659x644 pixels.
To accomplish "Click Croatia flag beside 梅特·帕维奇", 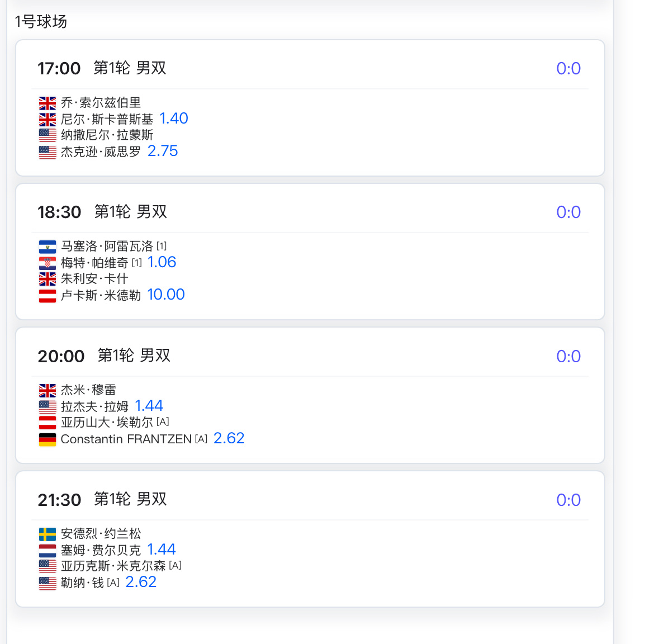I will (48, 263).
